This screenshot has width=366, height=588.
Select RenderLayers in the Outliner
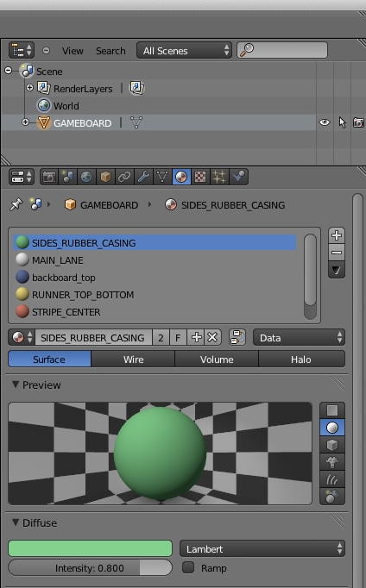(x=83, y=89)
